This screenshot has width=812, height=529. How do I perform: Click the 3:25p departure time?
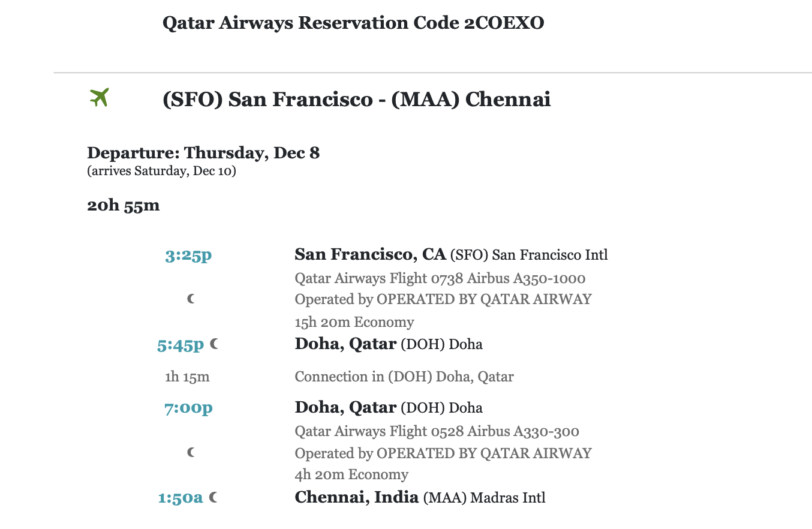click(188, 256)
